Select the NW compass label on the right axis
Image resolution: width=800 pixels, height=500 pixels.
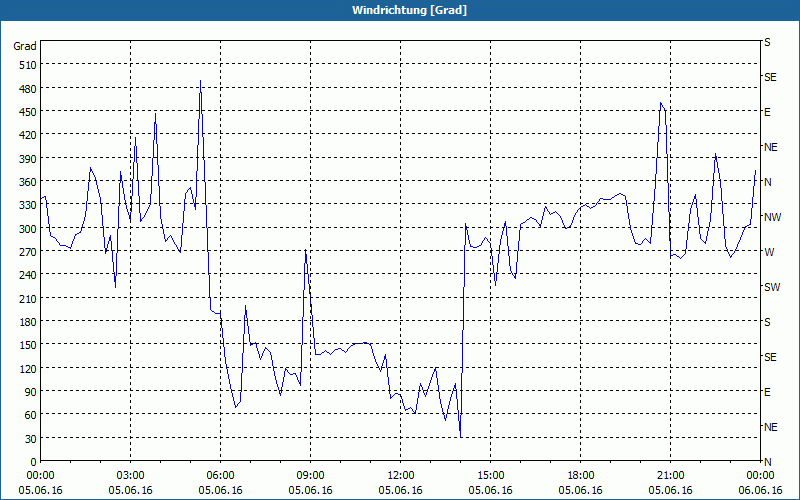[x=772, y=217]
